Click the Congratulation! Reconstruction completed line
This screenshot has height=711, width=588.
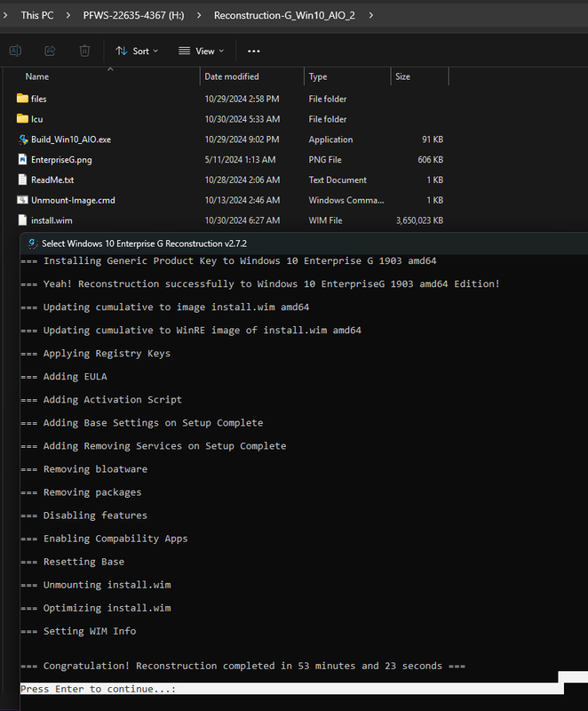[242, 666]
